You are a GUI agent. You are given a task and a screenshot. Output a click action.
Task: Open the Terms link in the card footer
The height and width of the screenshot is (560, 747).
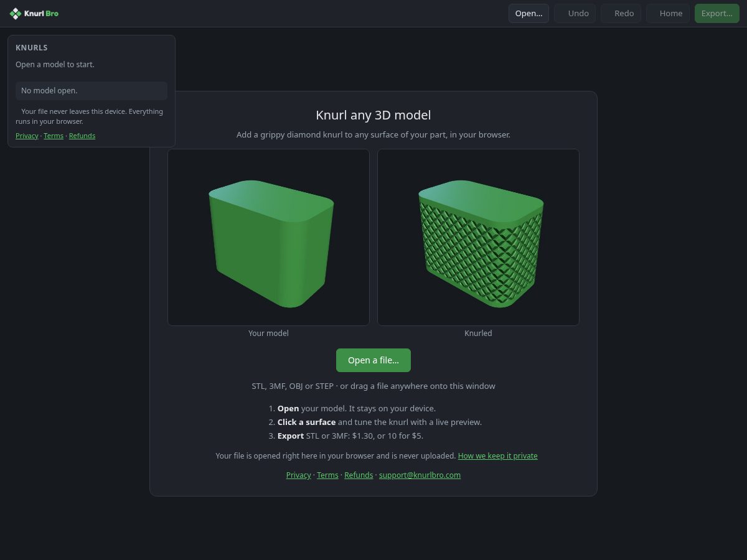tap(327, 475)
